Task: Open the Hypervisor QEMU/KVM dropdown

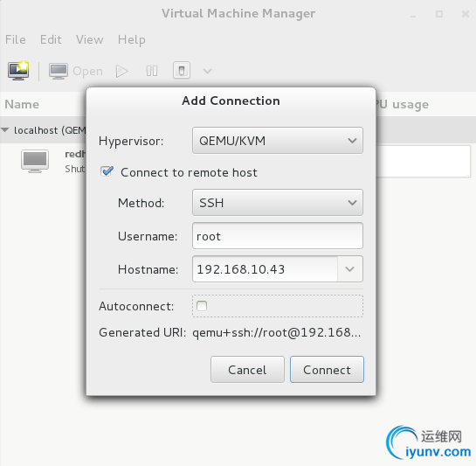Action: 278,141
